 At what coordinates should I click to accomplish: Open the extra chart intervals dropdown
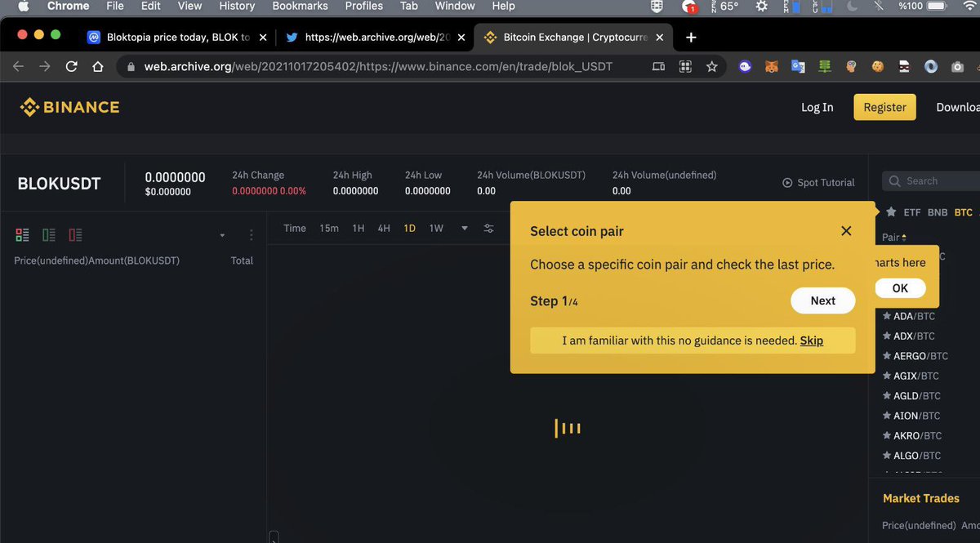point(463,229)
